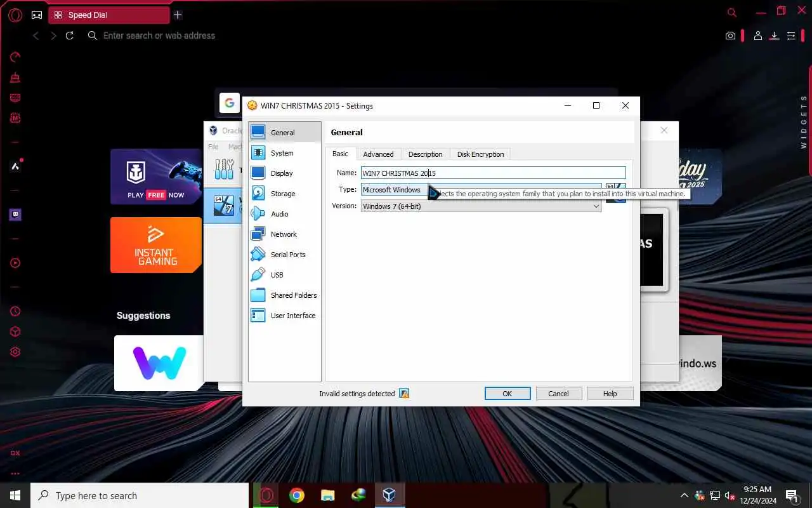This screenshot has width=812, height=508.
Task: Open the System settings page
Action: 284,153
